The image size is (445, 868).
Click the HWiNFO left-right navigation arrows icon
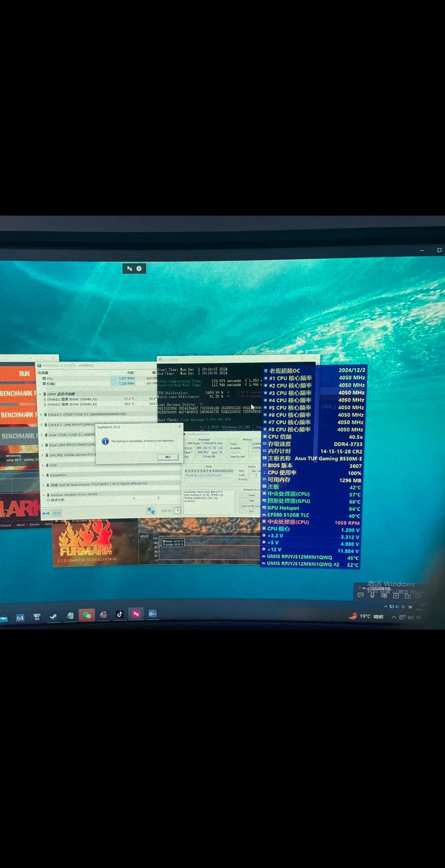point(47,513)
